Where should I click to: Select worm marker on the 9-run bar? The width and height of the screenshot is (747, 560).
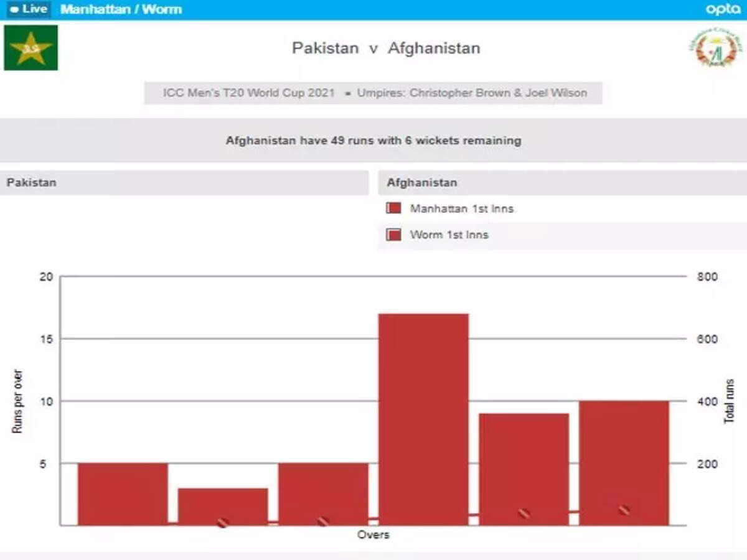(524, 513)
